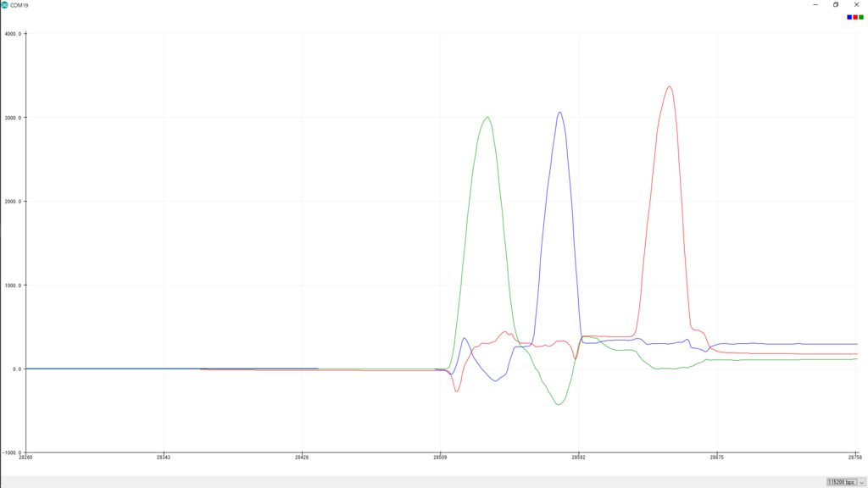This screenshot has width=868, height=488.
Task: Click the peak of the green curve
Action: coord(487,117)
